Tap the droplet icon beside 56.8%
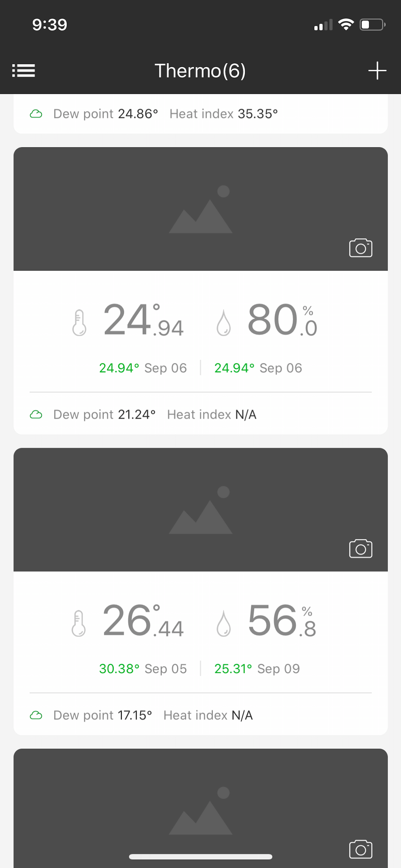401x868 pixels. tap(223, 624)
